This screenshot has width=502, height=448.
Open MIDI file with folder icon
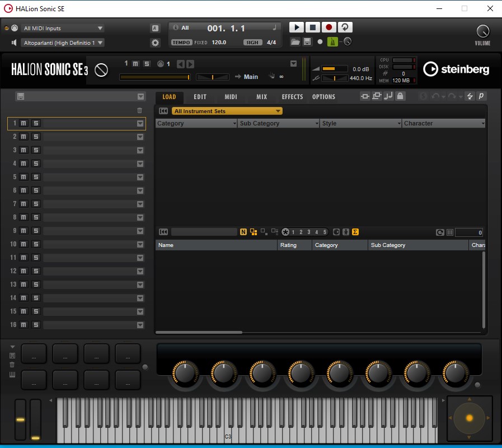pyautogui.click(x=295, y=41)
